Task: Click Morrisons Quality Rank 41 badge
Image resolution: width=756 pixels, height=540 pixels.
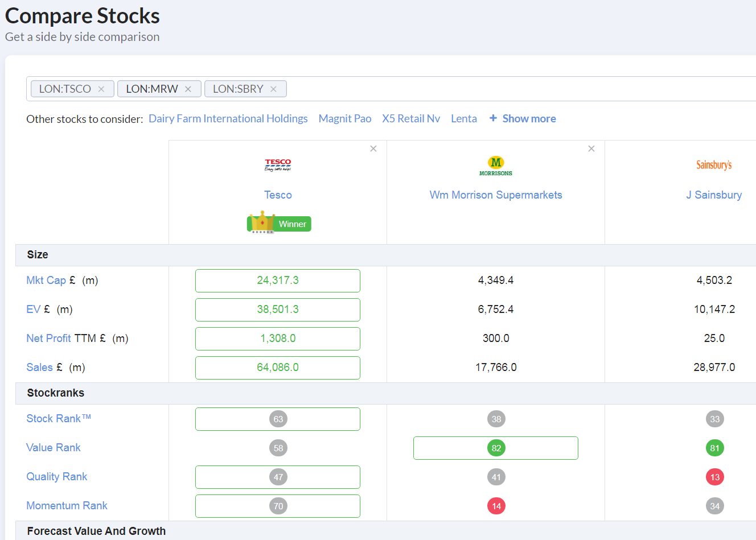Action: (x=496, y=477)
